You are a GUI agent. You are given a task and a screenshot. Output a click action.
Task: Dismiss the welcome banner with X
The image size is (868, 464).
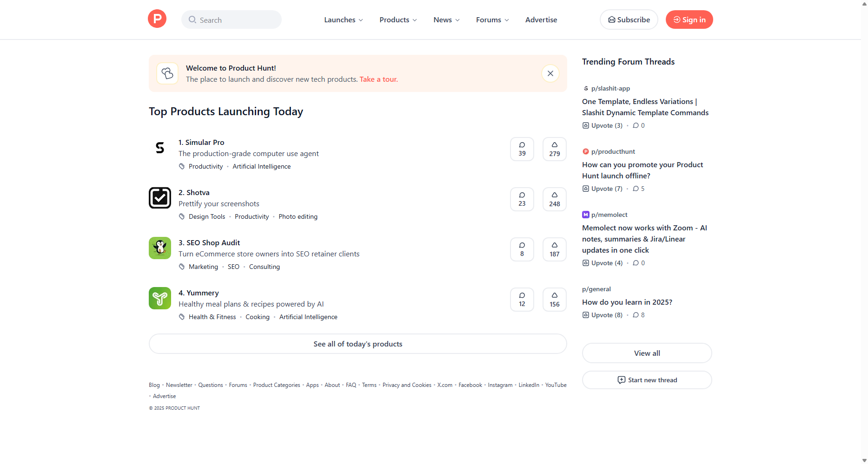[x=550, y=73]
